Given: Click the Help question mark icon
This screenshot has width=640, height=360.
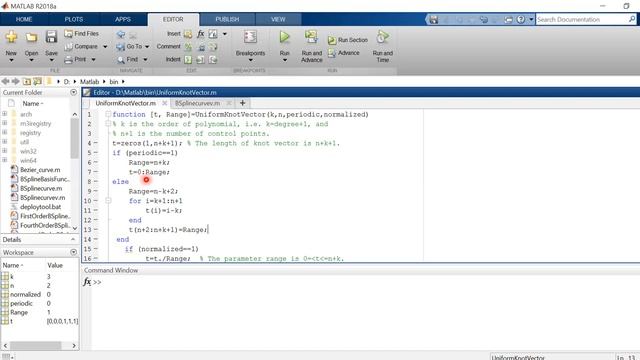Looking at the screenshot, I should [x=520, y=19].
